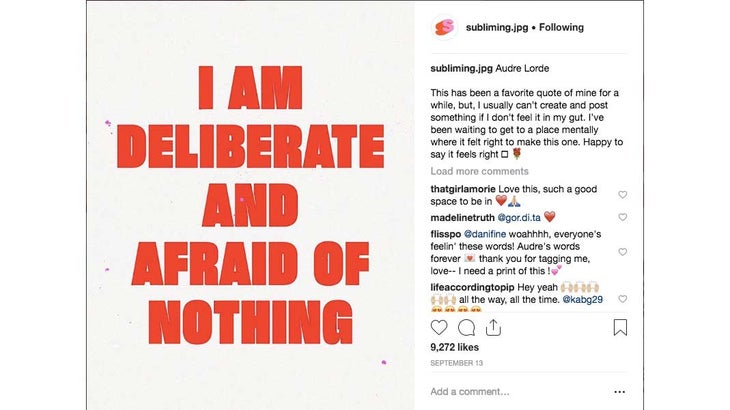The image size is (730, 410).
Task: Like thatgirlamorie's comment
Action: pyautogui.click(x=622, y=195)
